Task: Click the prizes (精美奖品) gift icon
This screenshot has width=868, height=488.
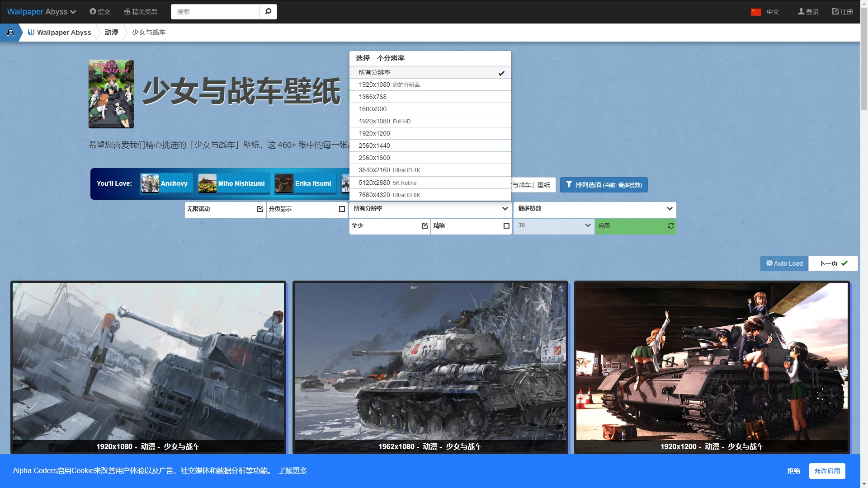Action: pos(127,11)
